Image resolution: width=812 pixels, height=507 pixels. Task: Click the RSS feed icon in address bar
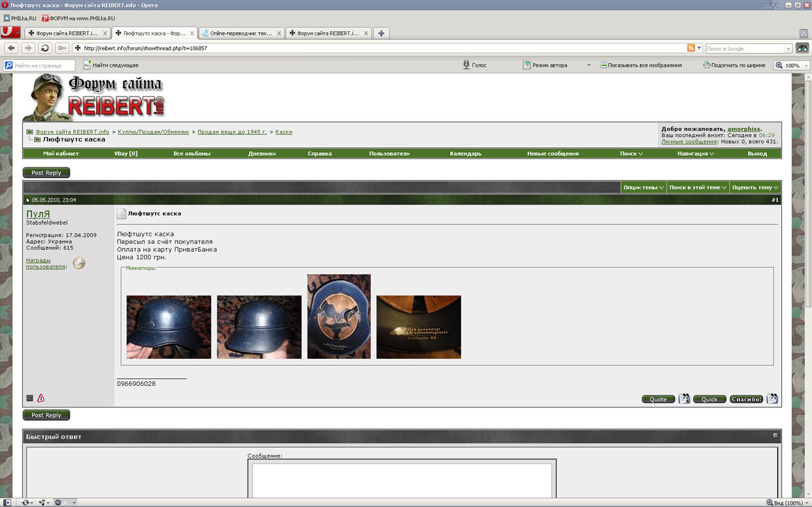[x=690, y=48]
